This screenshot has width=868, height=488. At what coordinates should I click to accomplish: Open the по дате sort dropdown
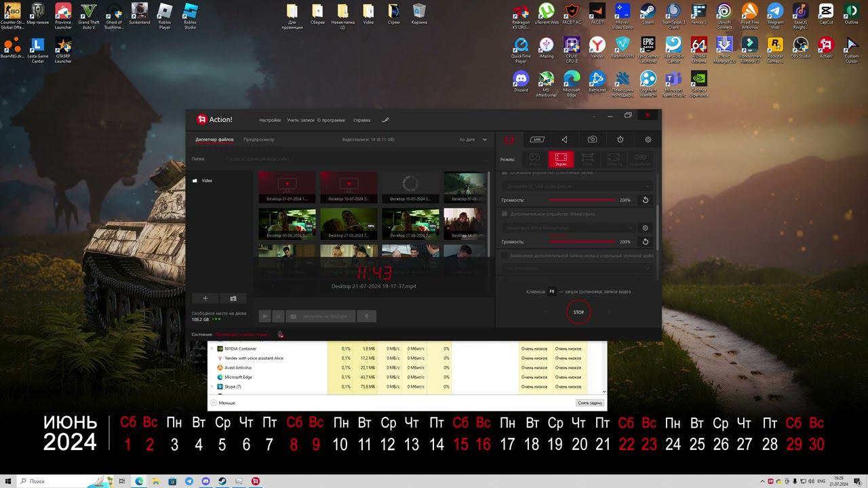(473, 140)
